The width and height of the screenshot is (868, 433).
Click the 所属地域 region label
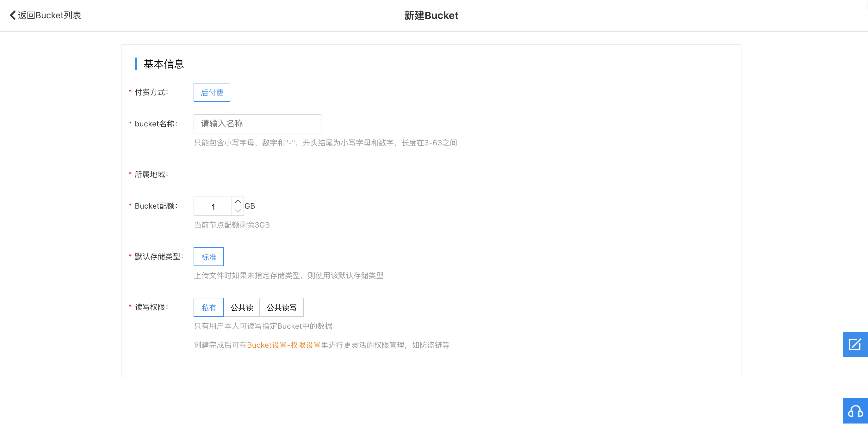pyautogui.click(x=151, y=174)
